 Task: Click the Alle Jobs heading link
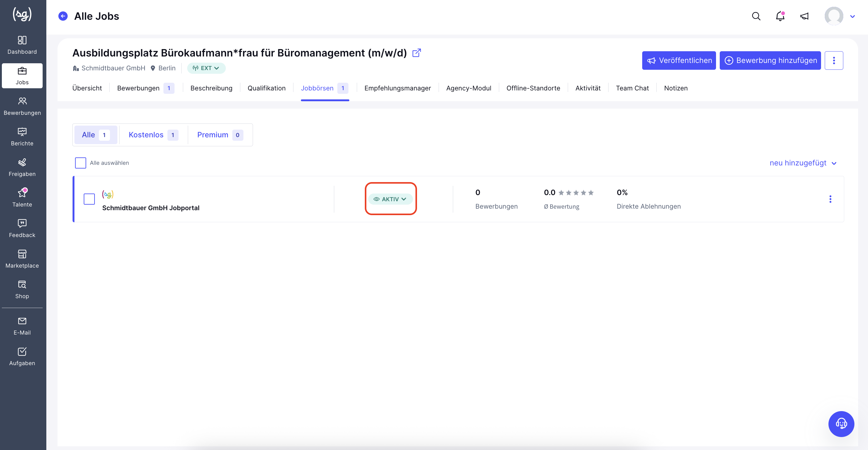pyautogui.click(x=96, y=16)
